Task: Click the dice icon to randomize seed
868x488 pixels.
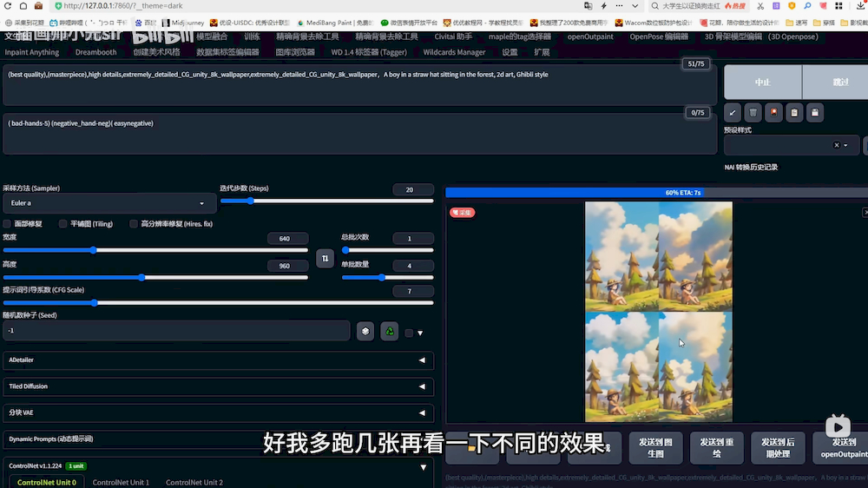Action: 366,331
